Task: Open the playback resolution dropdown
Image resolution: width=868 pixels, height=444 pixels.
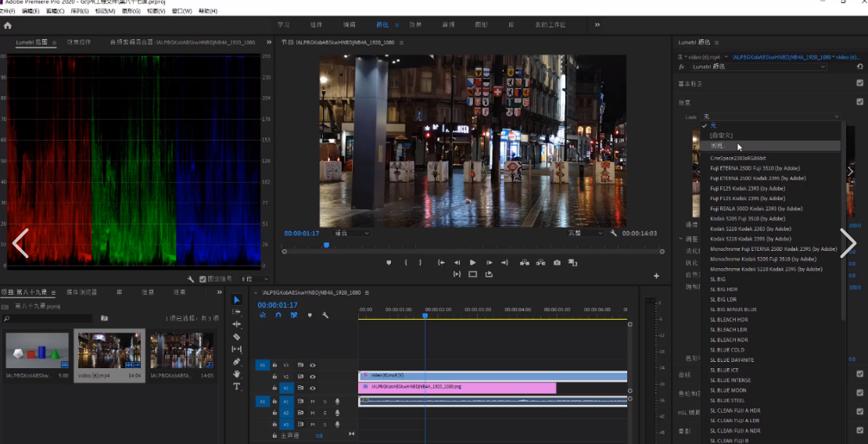Action: [x=585, y=233]
